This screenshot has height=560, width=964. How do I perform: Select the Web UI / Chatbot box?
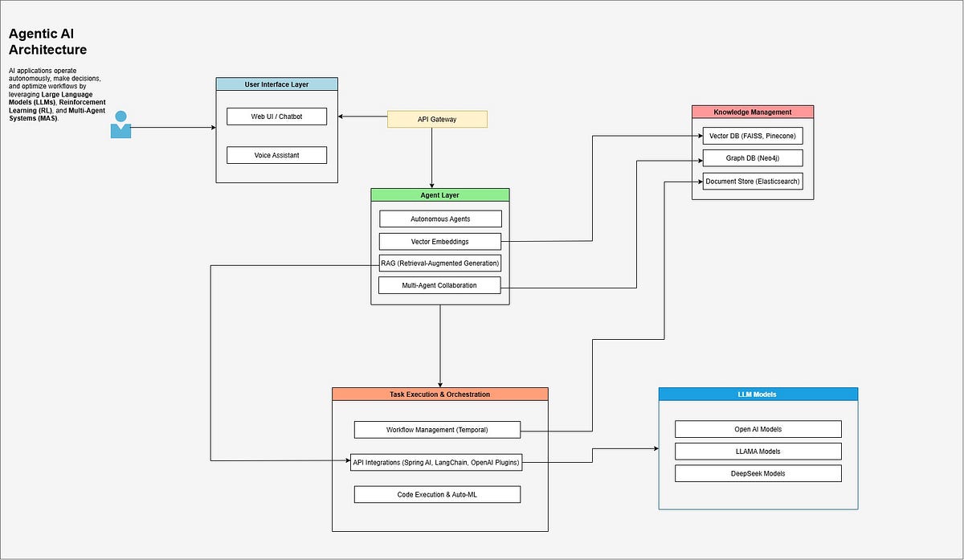(276, 116)
